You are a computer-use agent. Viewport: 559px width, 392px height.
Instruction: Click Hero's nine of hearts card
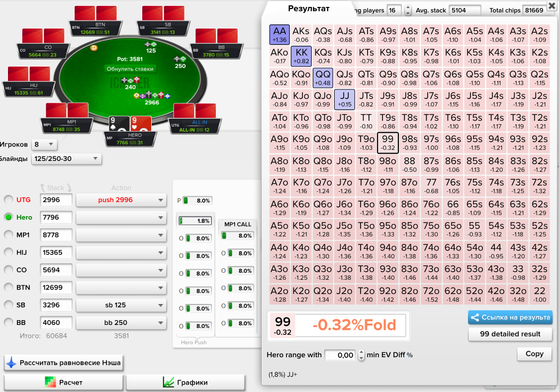[140, 124]
